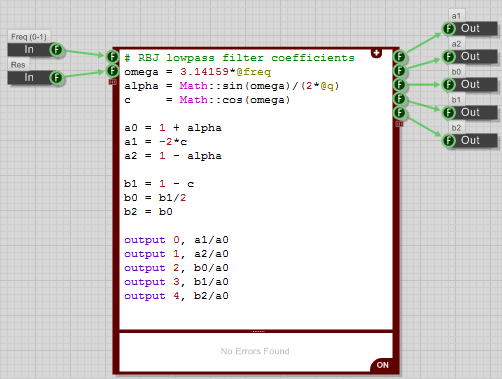This screenshot has width=502, height=379.
Task: Click the 'b2' output label
Action: 456,128
